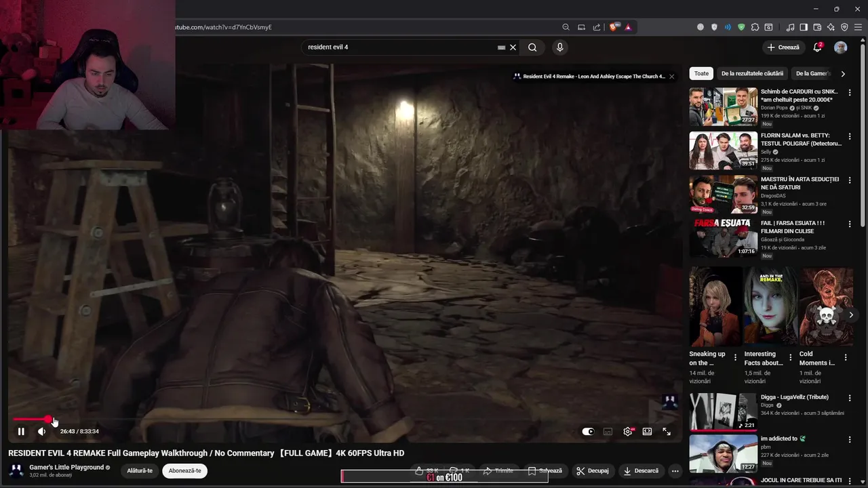Enter fullscreen mode

pyautogui.click(x=667, y=432)
